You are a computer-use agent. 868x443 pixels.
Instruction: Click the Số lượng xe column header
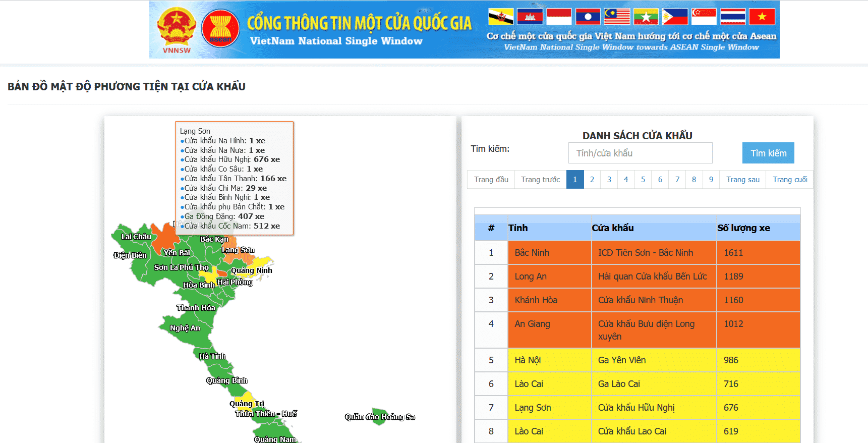pos(743,228)
